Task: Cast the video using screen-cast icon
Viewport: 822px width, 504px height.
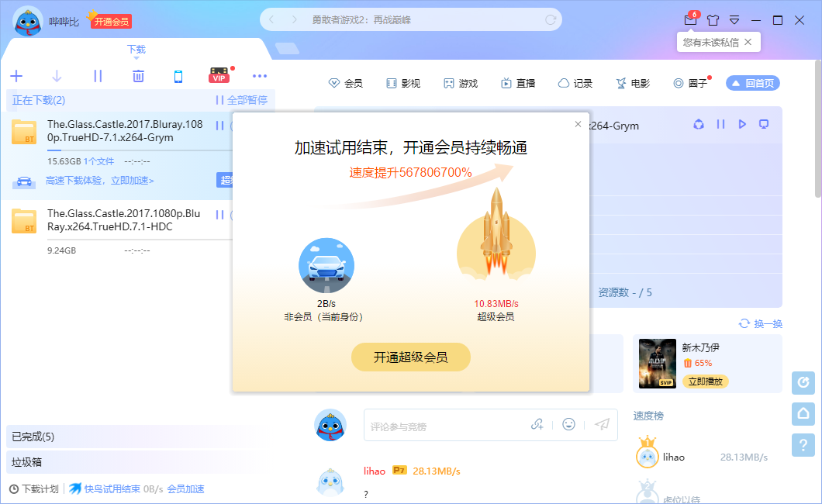Action: pyautogui.click(x=763, y=124)
